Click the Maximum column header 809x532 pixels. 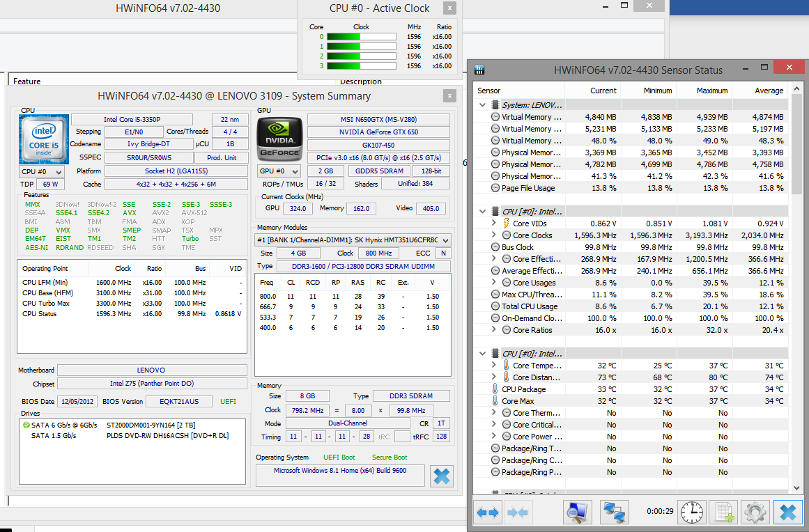pyautogui.click(x=704, y=91)
